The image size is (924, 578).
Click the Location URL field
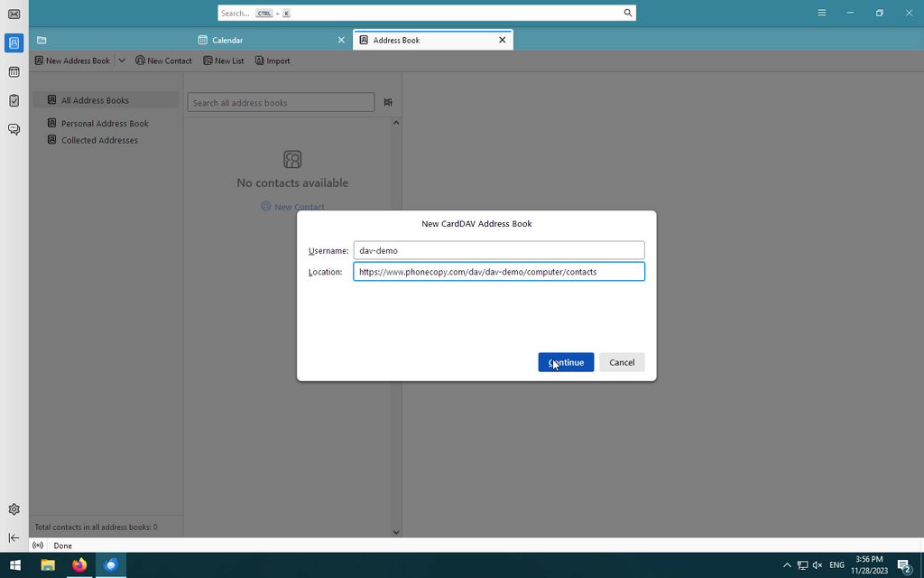click(x=499, y=271)
